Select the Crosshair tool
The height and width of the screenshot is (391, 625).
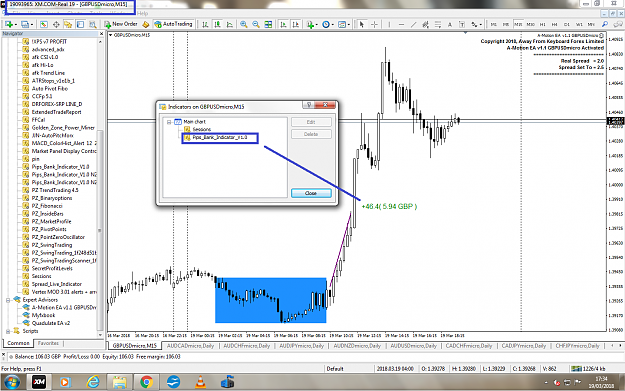coord(374,24)
